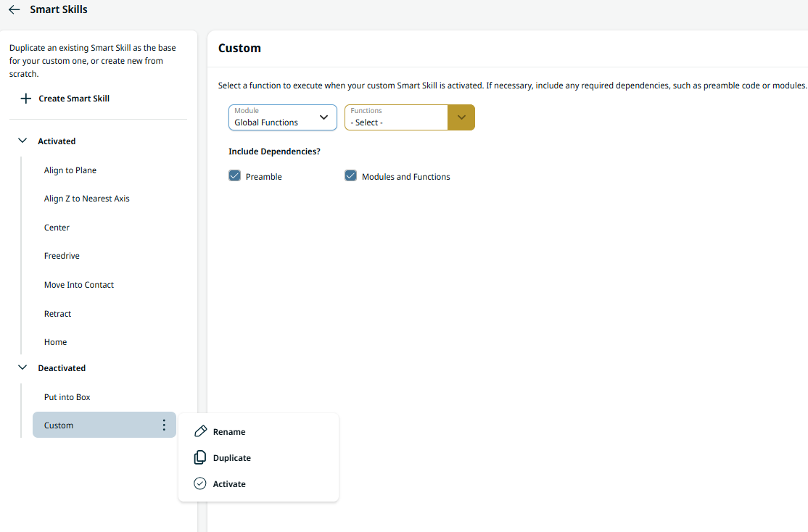Open the Freedrive smart skill
Screen dimensions: 808x532
coord(62,256)
